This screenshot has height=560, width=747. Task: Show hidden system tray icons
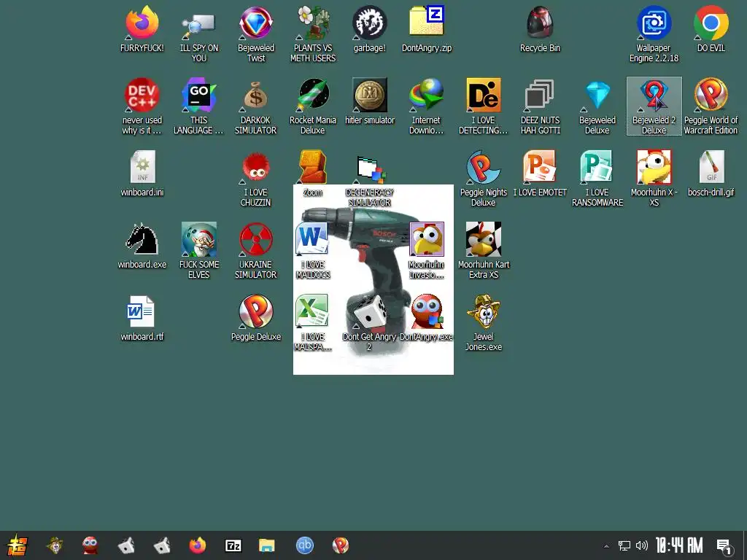606,546
